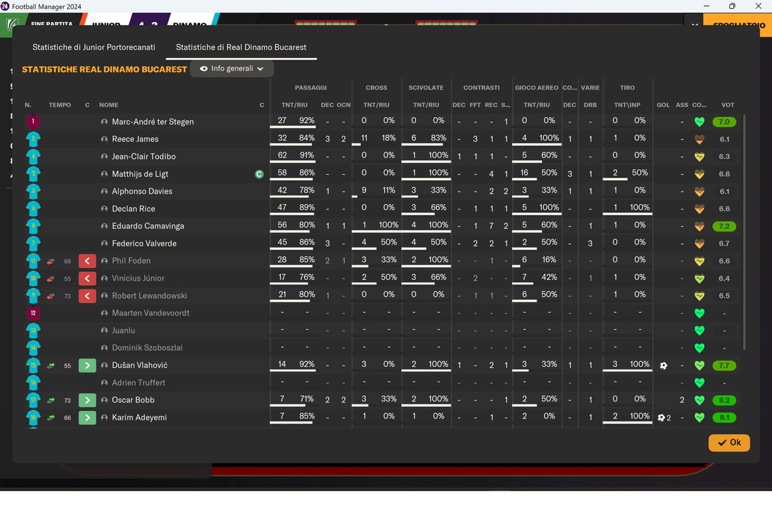Click the yellow condition heart for Jean-Clair Todibo
772x532 pixels.
(699, 157)
